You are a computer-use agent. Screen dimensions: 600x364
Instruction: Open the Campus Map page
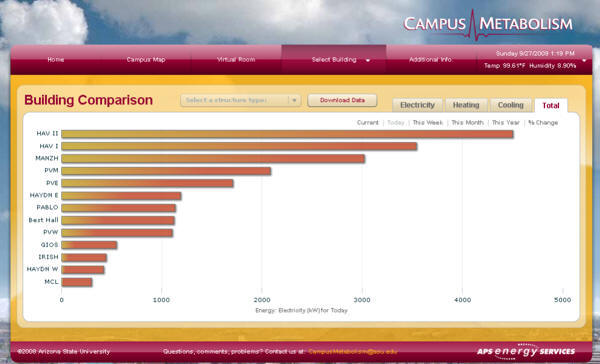coord(146,60)
